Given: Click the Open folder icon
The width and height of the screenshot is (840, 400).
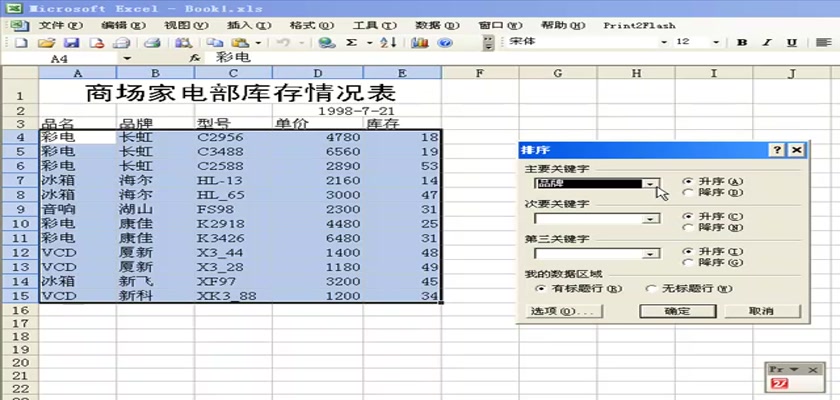Looking at the screenshot, I should (47, 43).
